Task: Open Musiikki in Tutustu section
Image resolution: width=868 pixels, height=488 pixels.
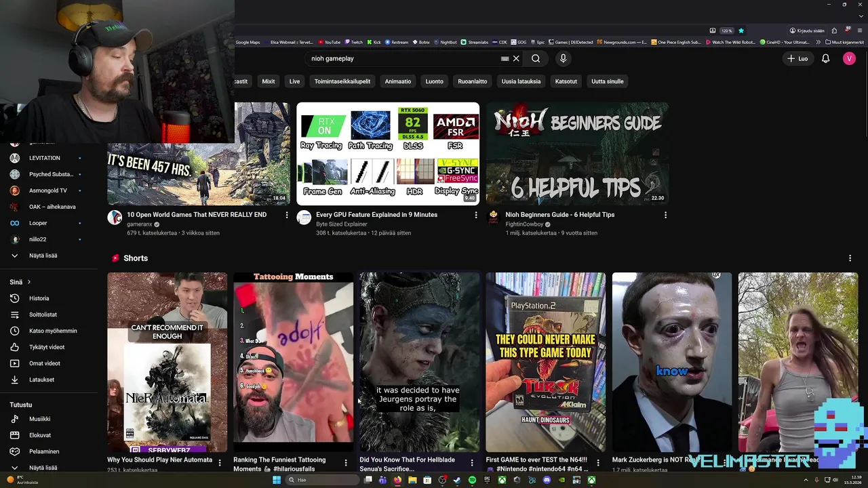Action: click(47, 419)
